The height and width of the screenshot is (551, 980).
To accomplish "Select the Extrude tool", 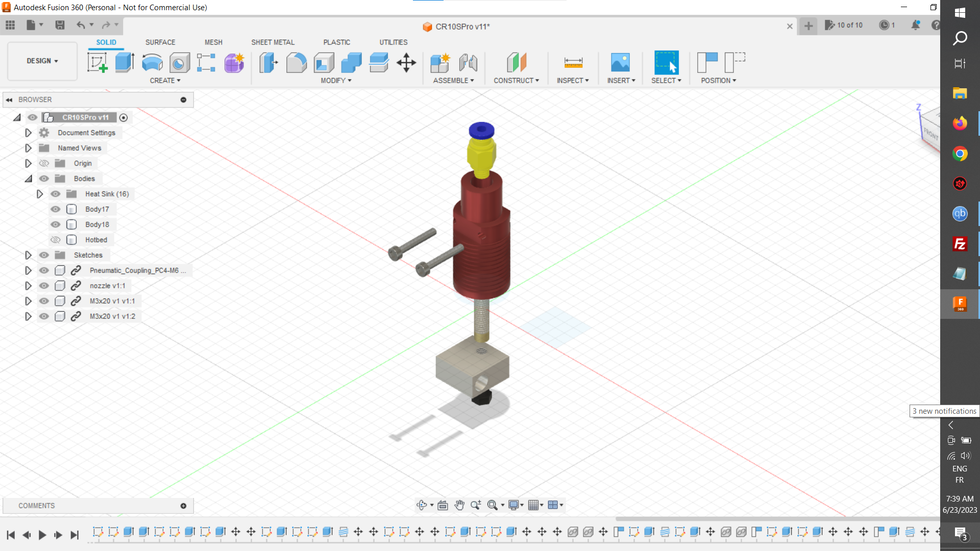I will coord(125,63).
